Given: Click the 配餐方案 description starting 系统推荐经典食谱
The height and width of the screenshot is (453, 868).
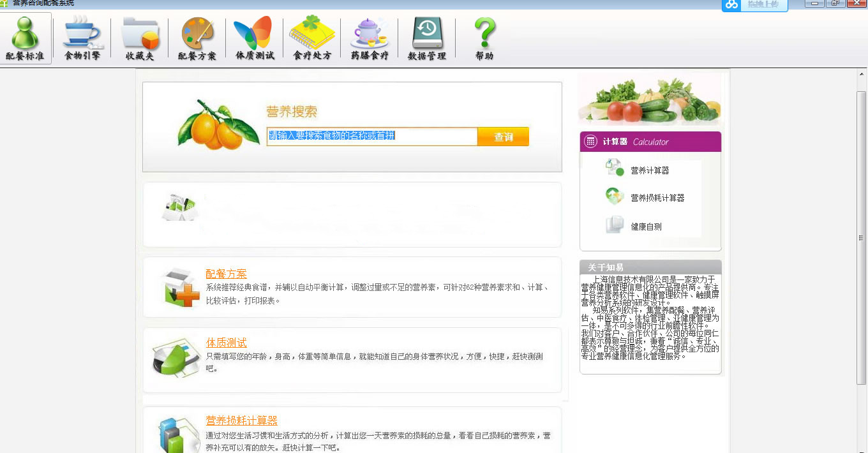Looking at the screenshot, I should coord(377,294).
